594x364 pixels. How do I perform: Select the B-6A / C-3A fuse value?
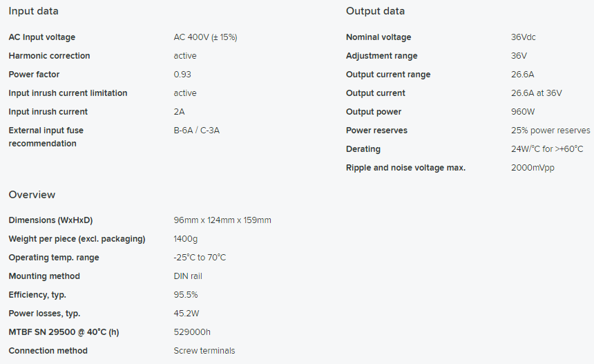pos(197,131)
